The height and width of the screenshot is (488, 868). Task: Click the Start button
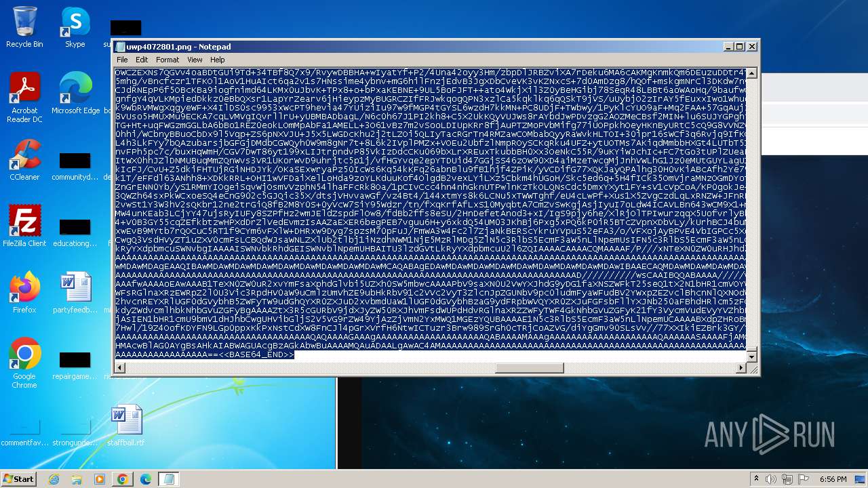pos(18,479)
